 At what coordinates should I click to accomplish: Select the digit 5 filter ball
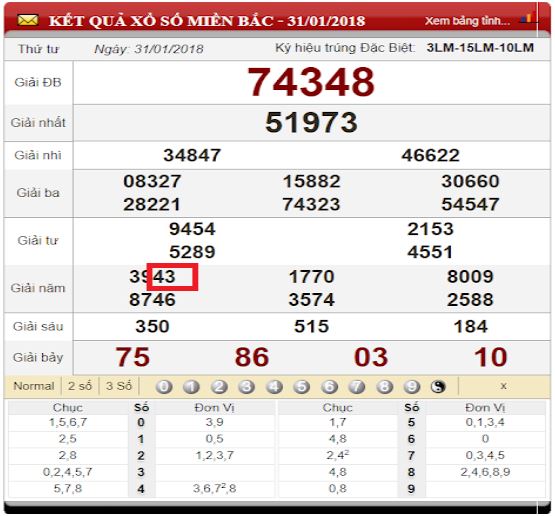point(302,386)
